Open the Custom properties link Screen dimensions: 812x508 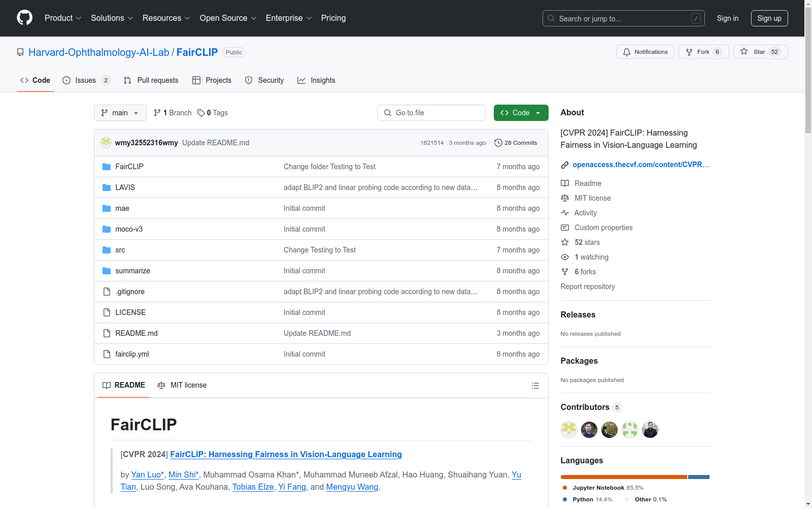(x=603, y=228)
